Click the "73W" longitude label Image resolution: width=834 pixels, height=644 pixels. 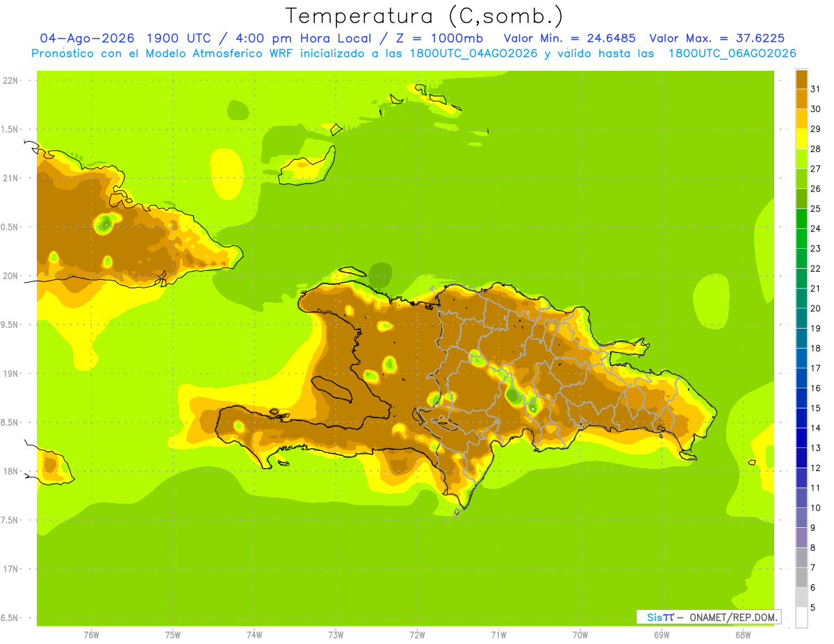pos(336,635)
